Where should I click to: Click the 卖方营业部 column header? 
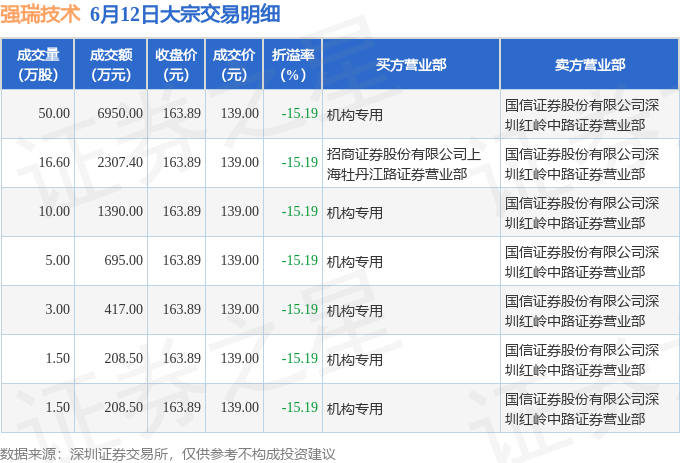tap(590, 65)
